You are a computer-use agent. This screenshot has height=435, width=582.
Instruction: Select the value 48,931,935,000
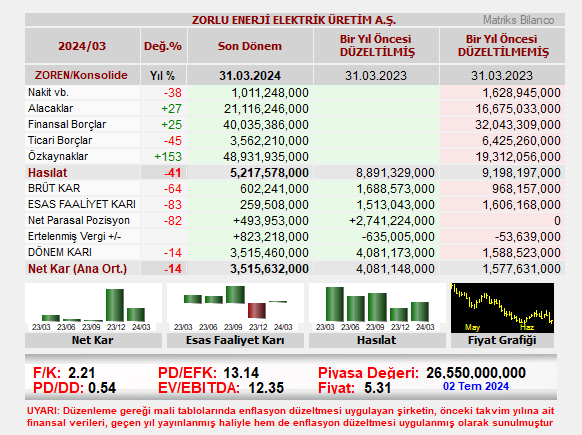266,157
